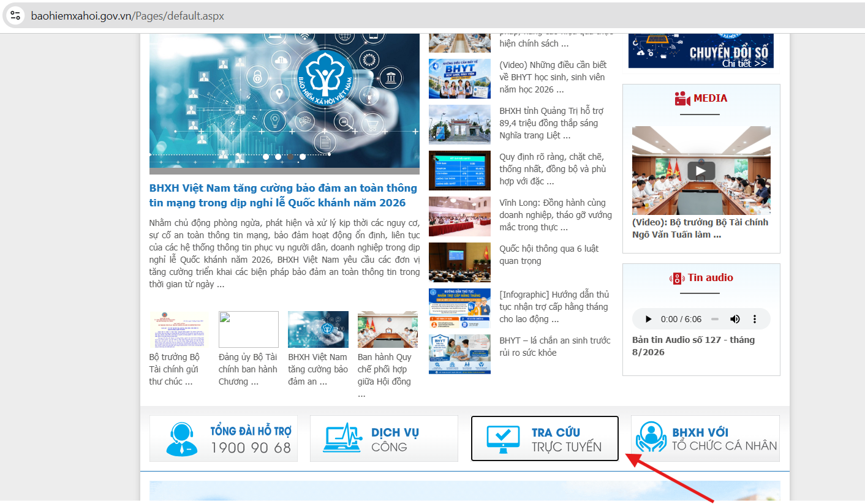
Task: Open audio player more options menu
Action: point(755,319)
